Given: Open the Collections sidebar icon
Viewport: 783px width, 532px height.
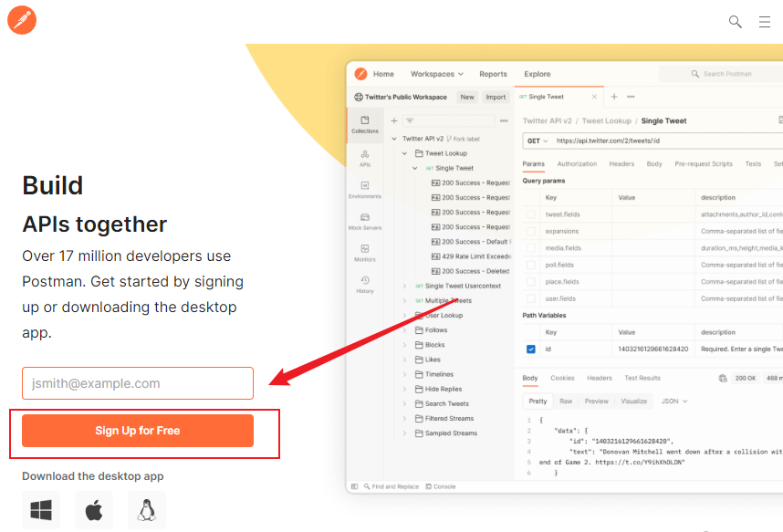Looking at the screenshot, I should pos(365,125).
